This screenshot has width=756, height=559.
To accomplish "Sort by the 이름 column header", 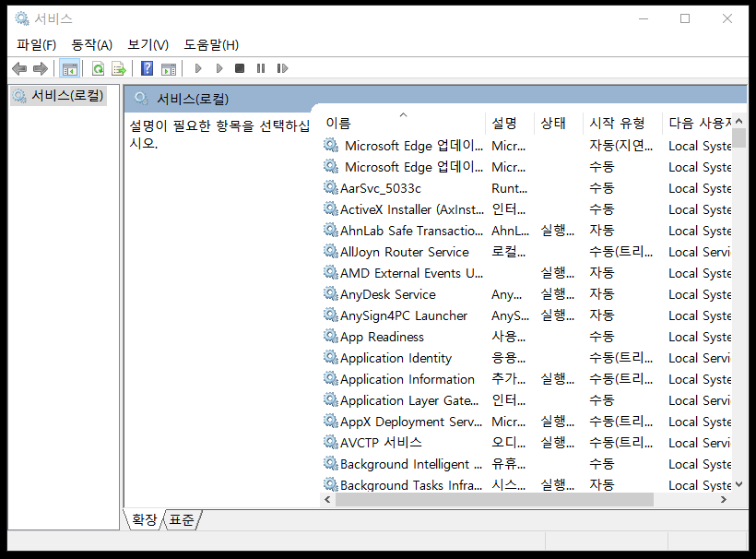I will (x=404, y=123).
